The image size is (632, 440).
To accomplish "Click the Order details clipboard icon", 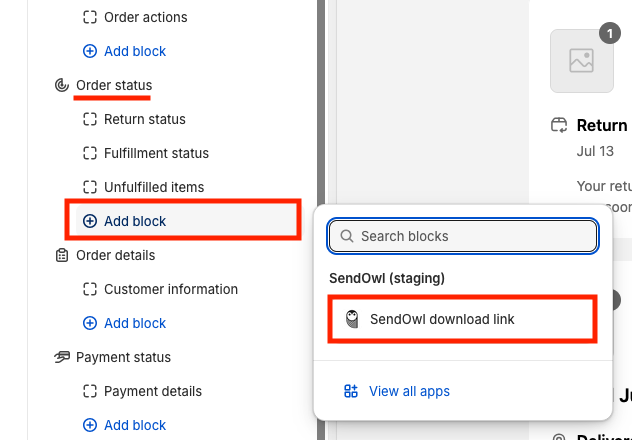I will click(x=62, y=255).
